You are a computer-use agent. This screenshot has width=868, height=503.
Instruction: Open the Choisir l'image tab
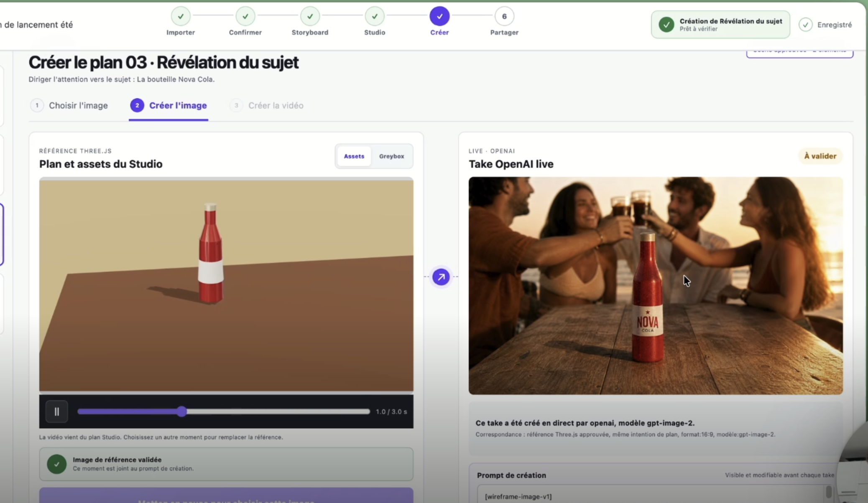(69, 105)
